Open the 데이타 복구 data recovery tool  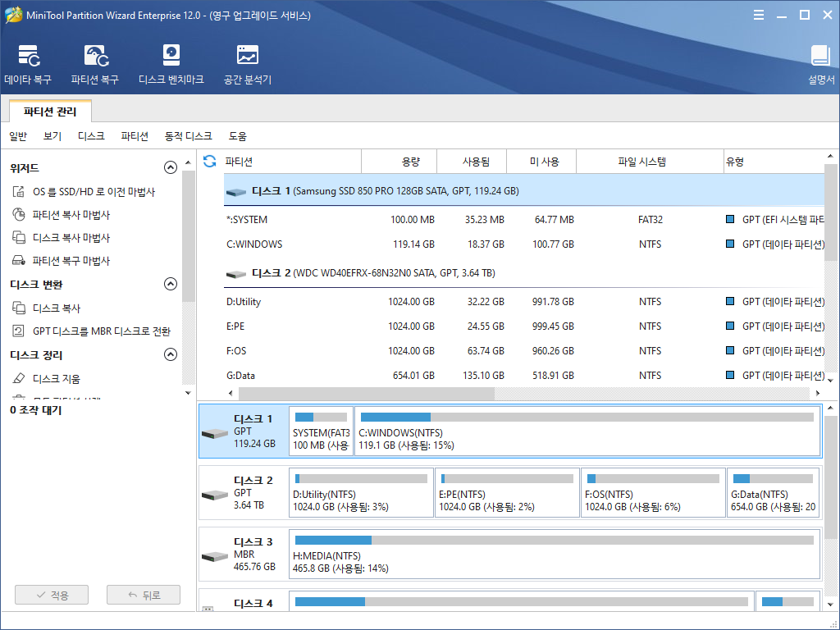[28, 64]
